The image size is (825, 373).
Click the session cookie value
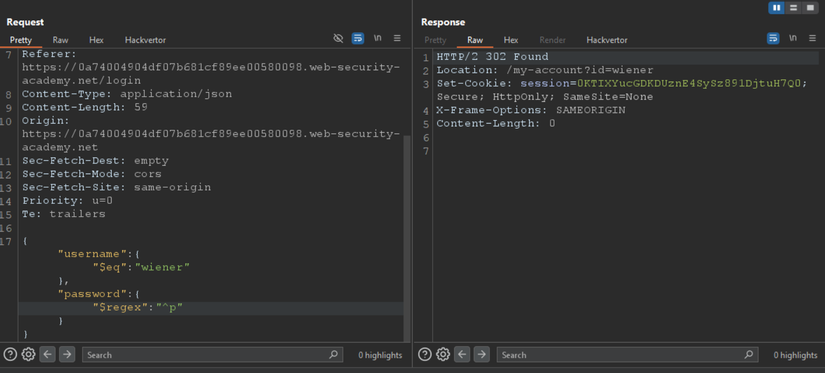click(x=689, y=84)
